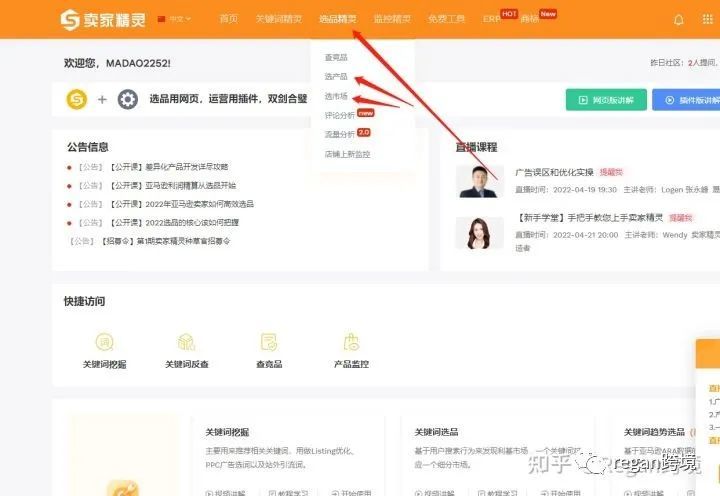This screenshot has width=720, height=496.
Task: Click the 欢迎您, MADAO2252! greeting text
Action: coord(117,63)
